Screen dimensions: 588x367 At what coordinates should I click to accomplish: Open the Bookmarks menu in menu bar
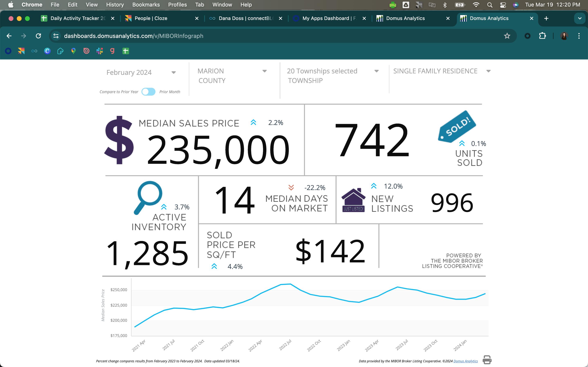(146, 5)
